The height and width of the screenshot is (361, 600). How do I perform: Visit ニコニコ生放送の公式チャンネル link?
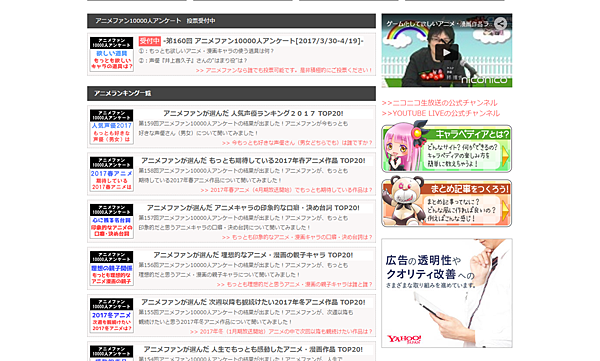439,103
